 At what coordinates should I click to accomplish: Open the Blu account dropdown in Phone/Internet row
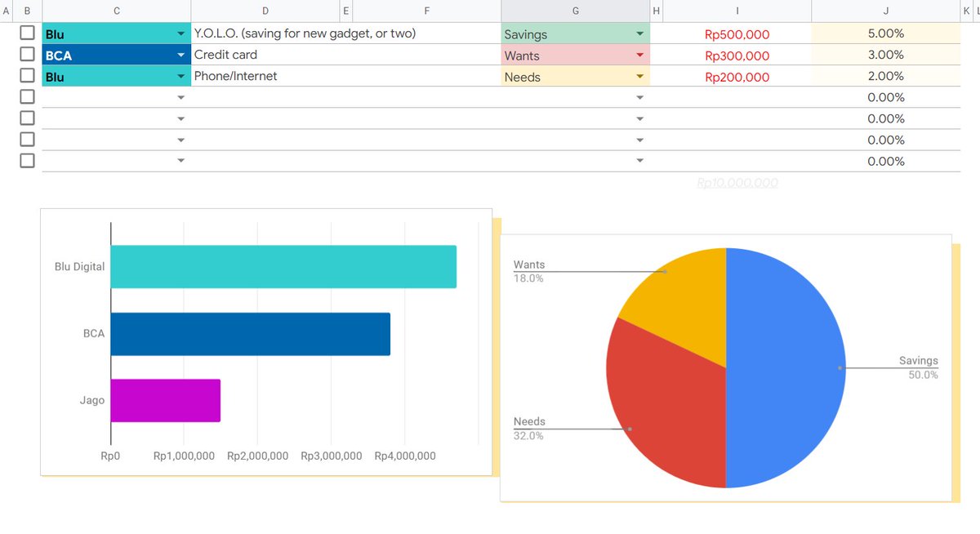pos(180,77)
